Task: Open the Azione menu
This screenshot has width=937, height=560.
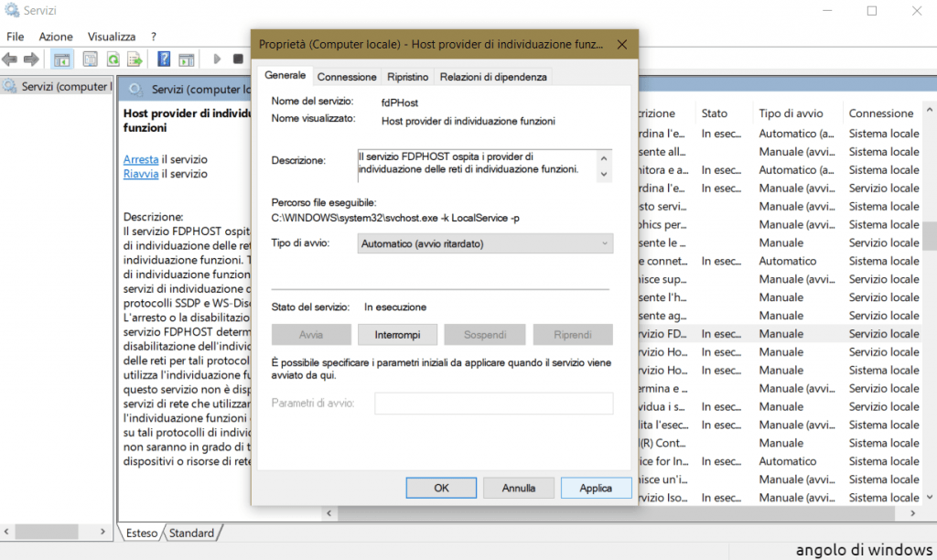Action: point(56,37)
